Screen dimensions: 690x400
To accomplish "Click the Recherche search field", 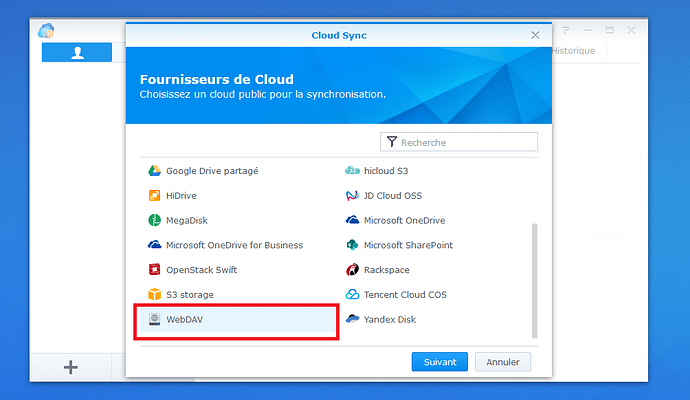I will pyautogui.click(x=466, y=143).
